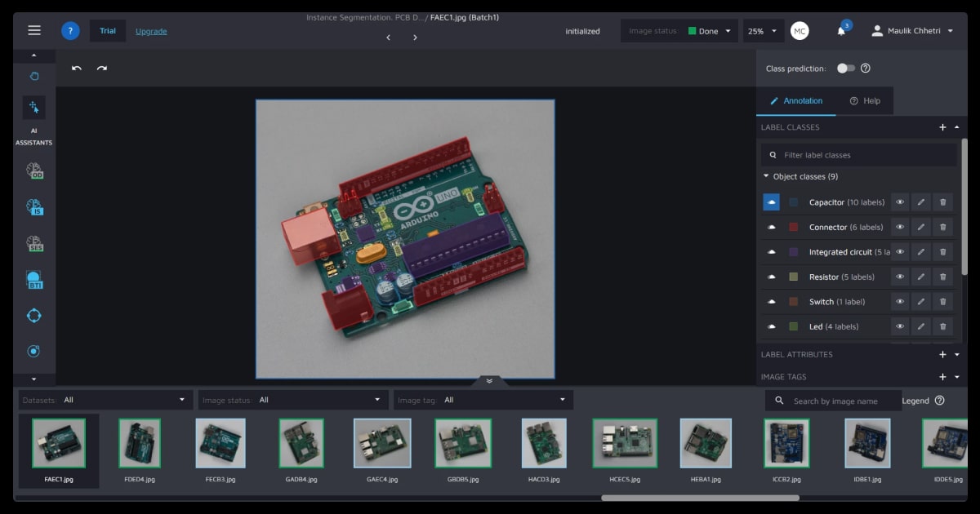This screenshot has height=514, width=980.
Task: Open the bottom Image status filter dropdown
Action: click(292, 400)
